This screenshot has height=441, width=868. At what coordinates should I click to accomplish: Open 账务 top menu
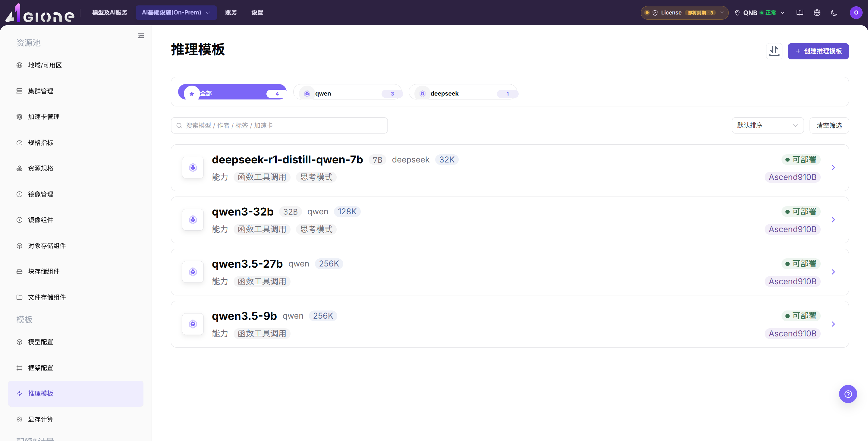tap(231, 12)
